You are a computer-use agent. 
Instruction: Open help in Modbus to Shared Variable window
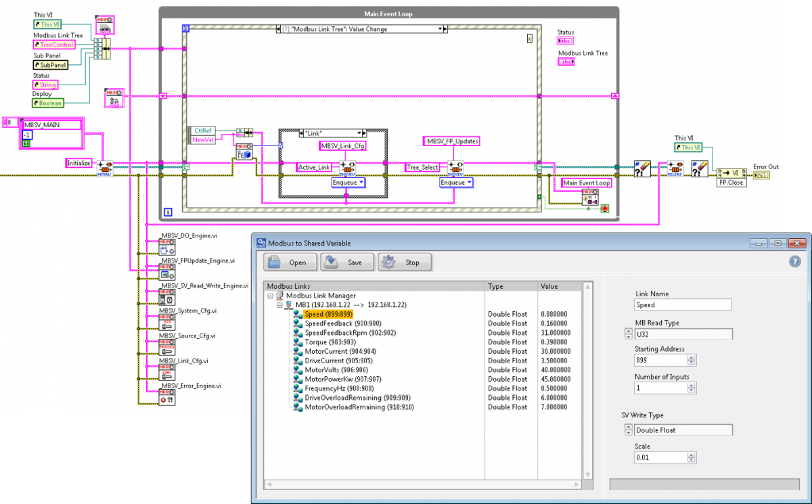click(x=795, y=262)
